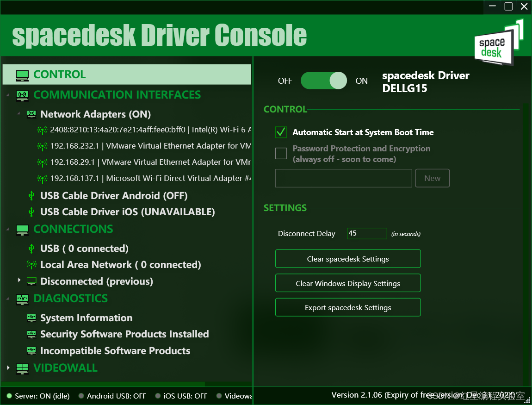Viewport: 532px width, 405px height.
Task: Select System Information entry
Action: [x=86, y=318]
